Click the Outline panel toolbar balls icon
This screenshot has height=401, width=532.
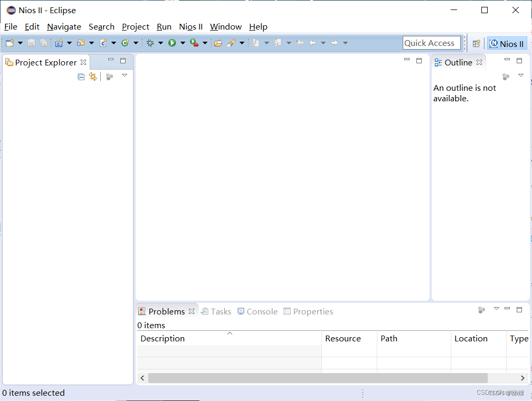(506, 77)
